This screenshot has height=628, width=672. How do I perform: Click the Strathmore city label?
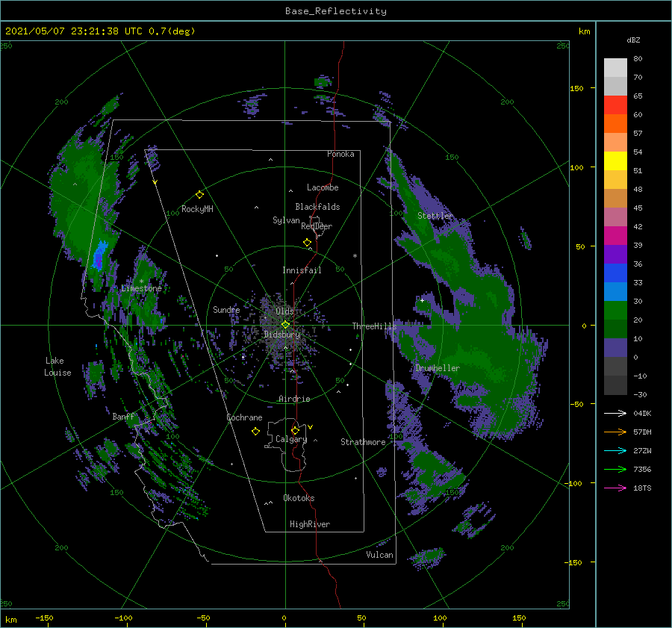pos(363,442)
